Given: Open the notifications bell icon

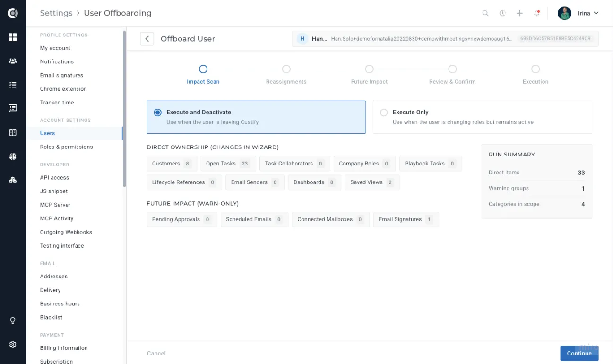Looking at the screenshot, I should (x=536, y=13).
